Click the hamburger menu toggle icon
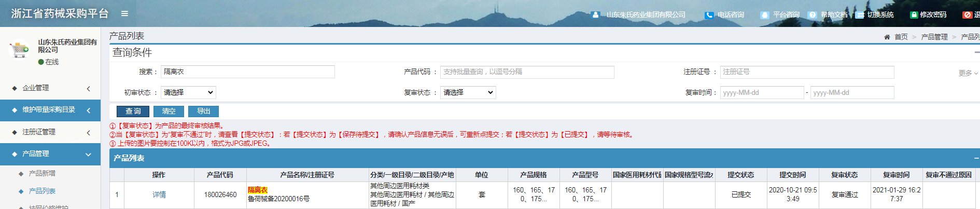Viewport: 980px width, 209px height. click(x=124, y=13)
